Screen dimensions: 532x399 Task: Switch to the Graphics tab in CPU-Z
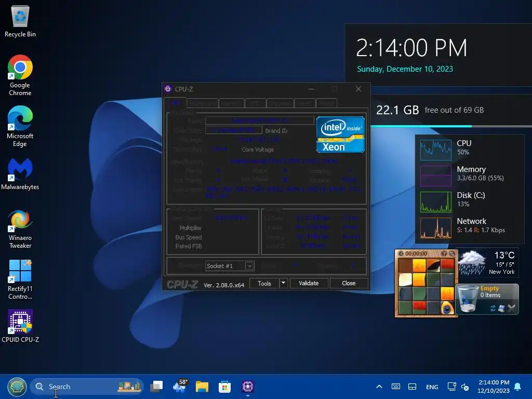click(x=280, y=103)
